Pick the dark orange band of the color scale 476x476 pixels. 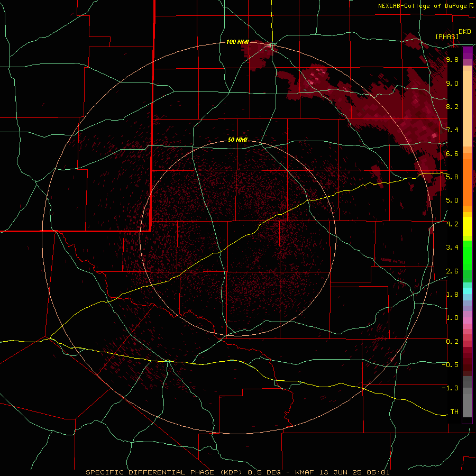click(x=467, y=183)
